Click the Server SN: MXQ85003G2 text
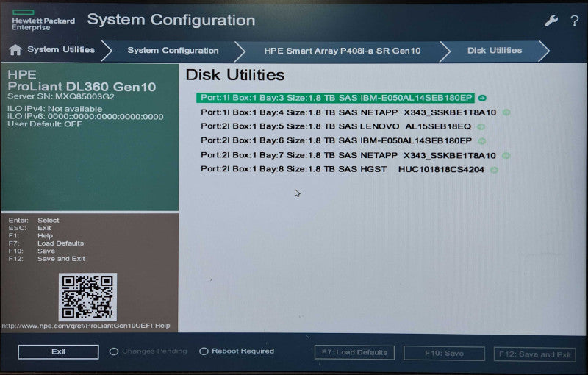 61,96
